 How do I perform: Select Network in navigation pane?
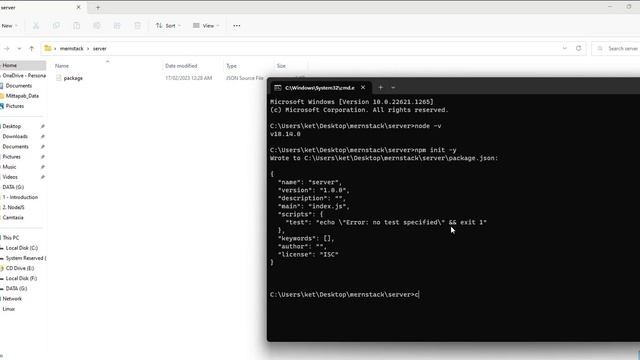[x=12, y=299]
